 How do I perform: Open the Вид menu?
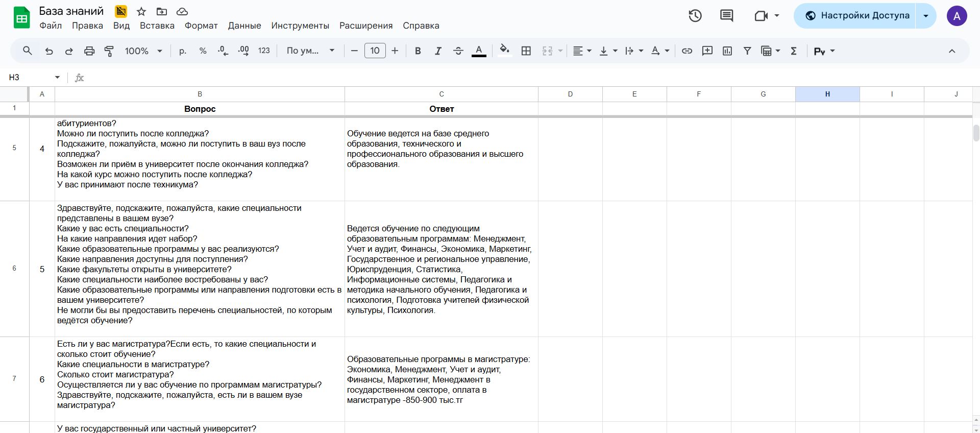point(121,26)
